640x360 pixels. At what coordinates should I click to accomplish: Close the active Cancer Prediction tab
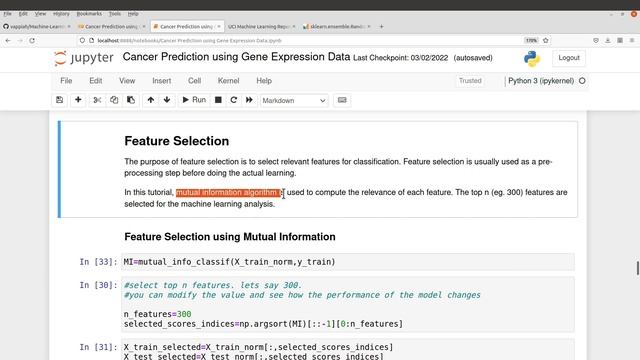click(x=219, y=27)
